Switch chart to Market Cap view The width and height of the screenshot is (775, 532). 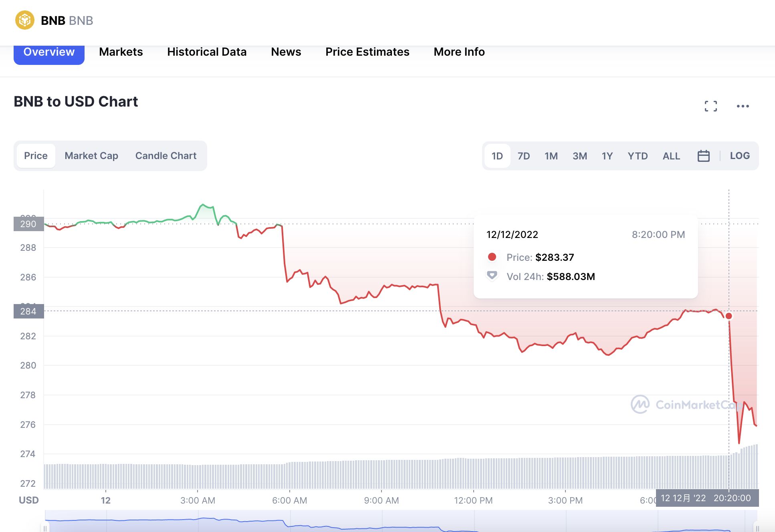tap(91, 156)
